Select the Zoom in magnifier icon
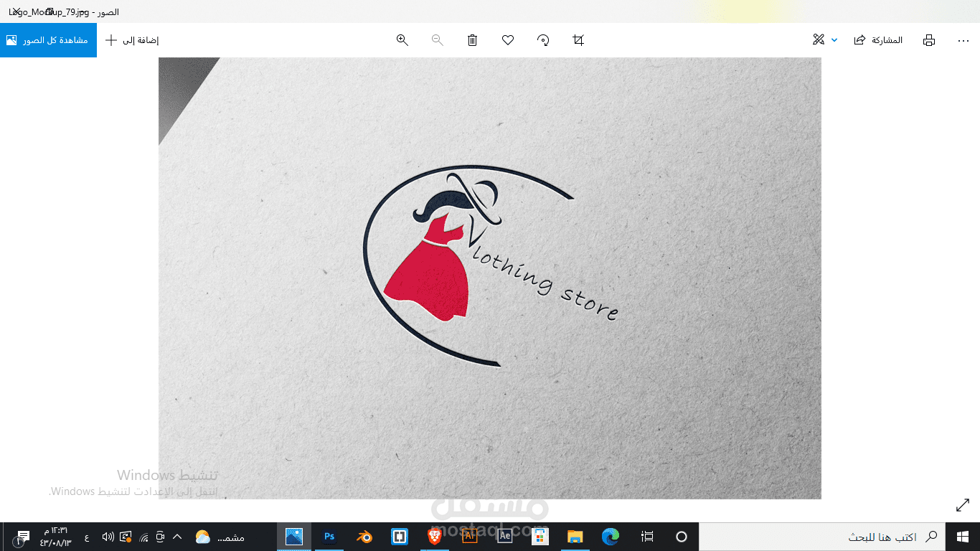980x551 pixels. pos(402,40)
